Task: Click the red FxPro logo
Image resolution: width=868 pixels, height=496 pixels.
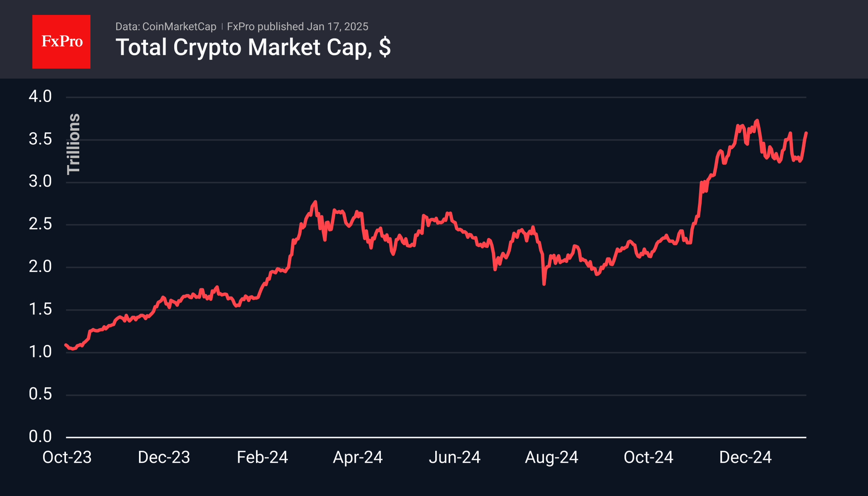Action: [x=61, y=41]
